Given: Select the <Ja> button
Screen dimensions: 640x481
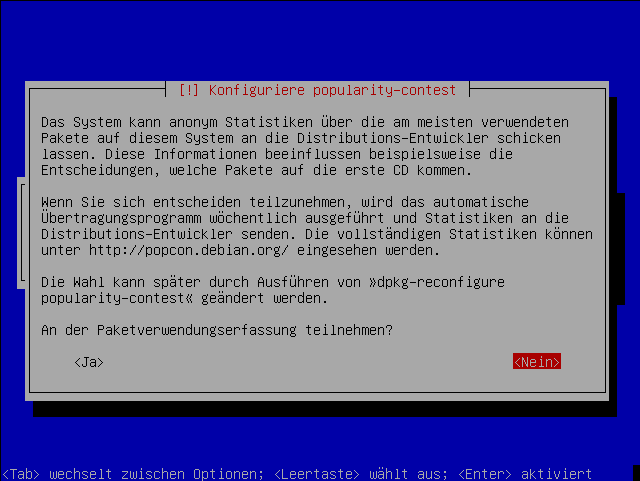Looking at the screenshot, I should click(x=89, y=362).
